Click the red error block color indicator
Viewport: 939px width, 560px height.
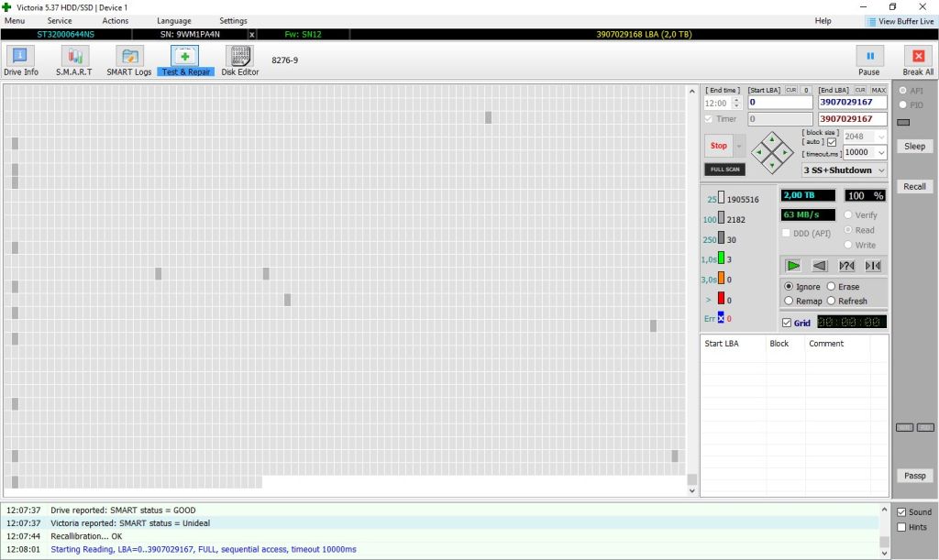(721, 298)
